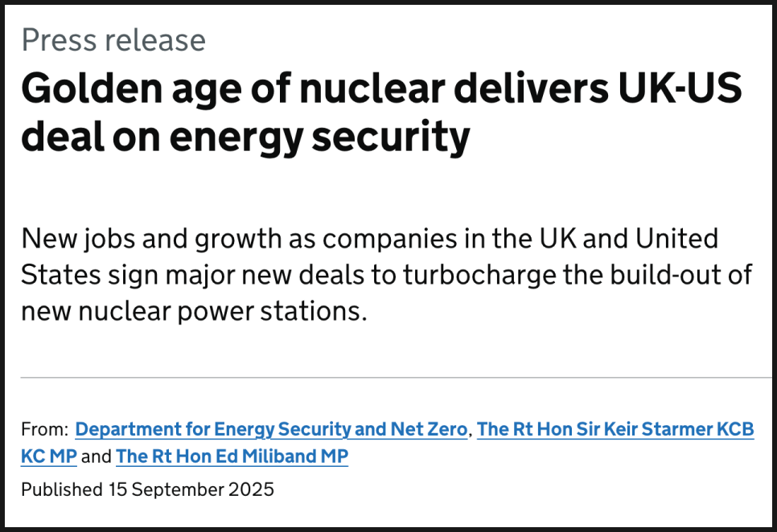Click the 'Press release' label
This screenshot has height=532, width=777.
coord(113,40)
